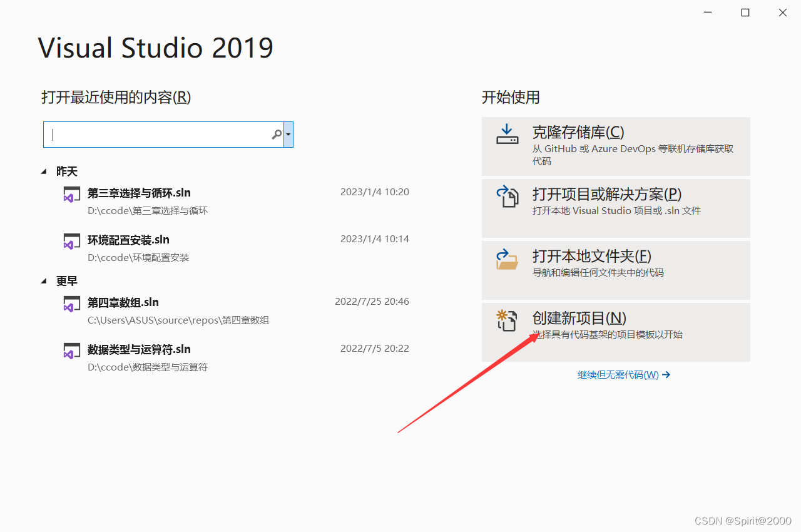The width and height of the screenshot is (801, 532).
Task: Click path D:\ccode\环境配置安装
Action: [x=138, y=258]
